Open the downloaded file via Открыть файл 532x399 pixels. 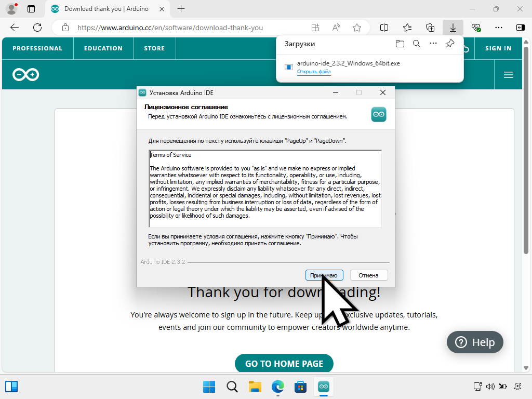(313, 72)
